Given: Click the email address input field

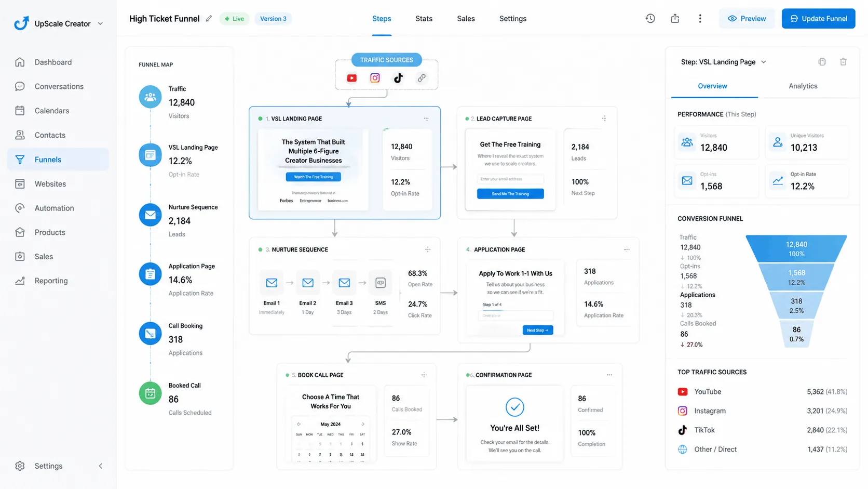Looking at the screenshot, I should tap(510, 179).
